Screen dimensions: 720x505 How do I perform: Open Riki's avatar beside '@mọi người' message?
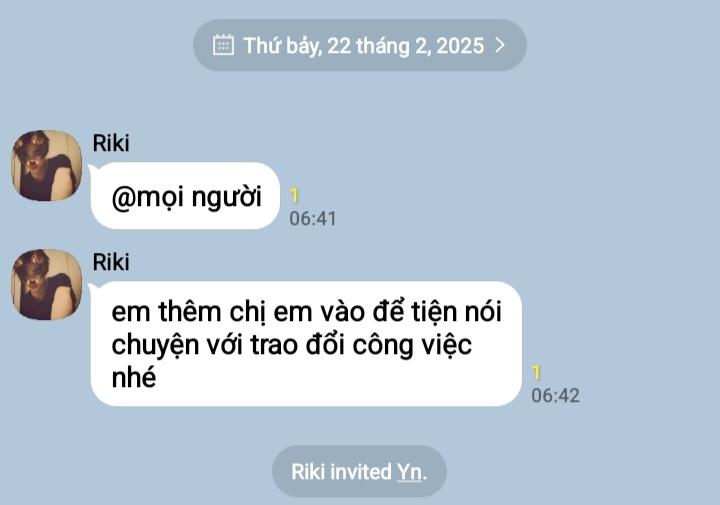coord(46,165)
